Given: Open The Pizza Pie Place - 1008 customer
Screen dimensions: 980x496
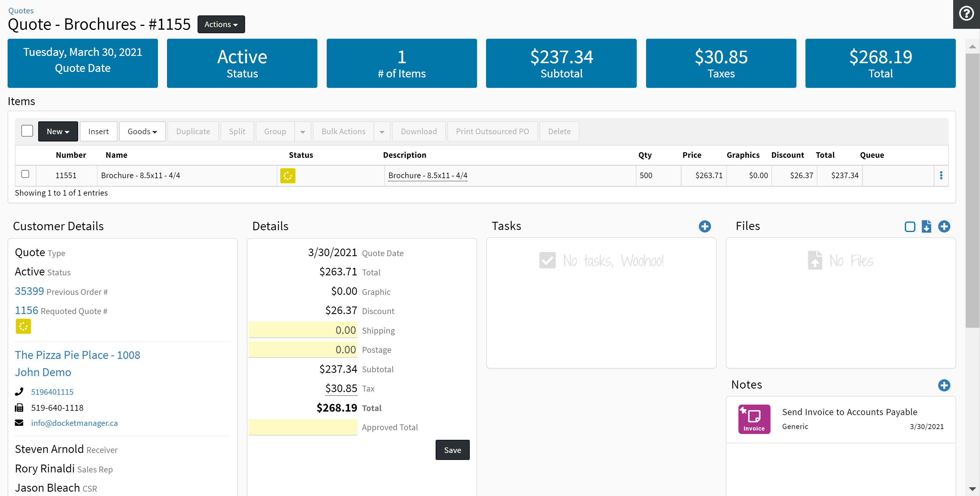Looking at the screenshot, I should 78,355.
